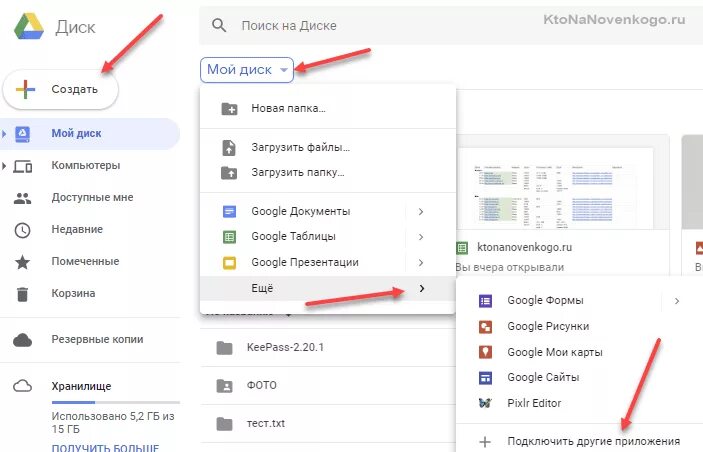This screenshot has width=703, height=452.
Task: Choose Google Документы in the menu
Action: [x=328, y=211]
